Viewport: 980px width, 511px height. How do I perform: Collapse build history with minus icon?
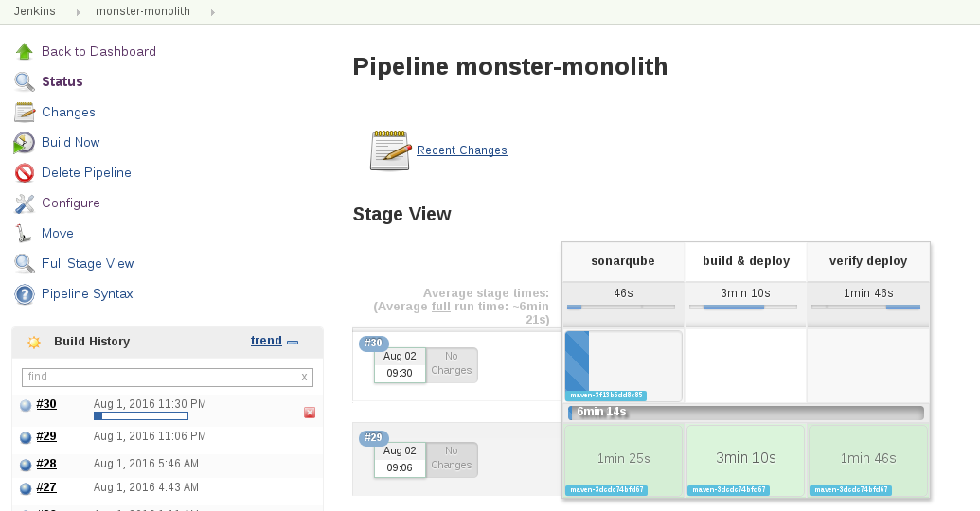293,342
